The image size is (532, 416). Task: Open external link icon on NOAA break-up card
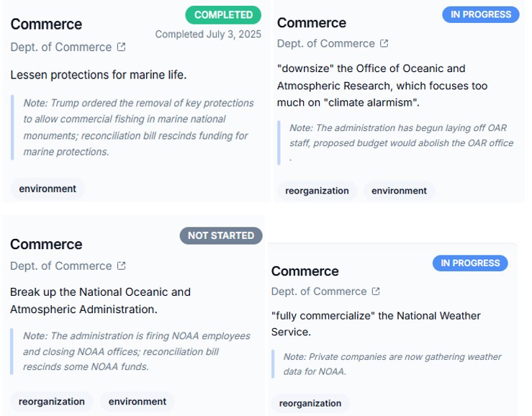121,266
